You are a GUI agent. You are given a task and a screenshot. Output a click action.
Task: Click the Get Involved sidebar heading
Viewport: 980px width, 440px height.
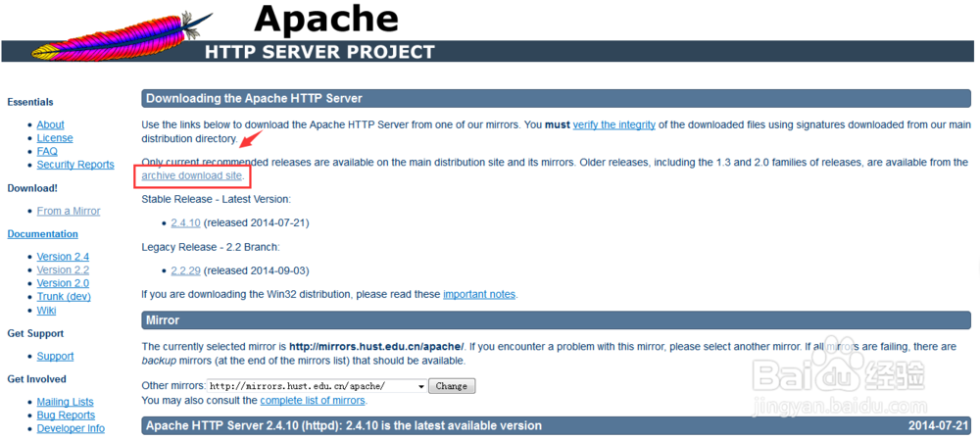pyautogui.click(x=37, y=378)
